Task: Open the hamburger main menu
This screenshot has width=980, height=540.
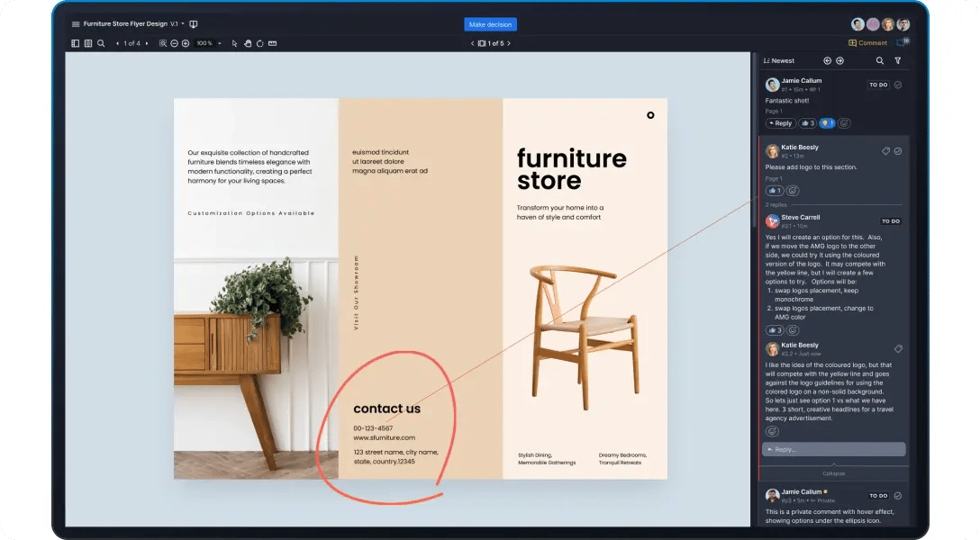Action: point(76,24)
